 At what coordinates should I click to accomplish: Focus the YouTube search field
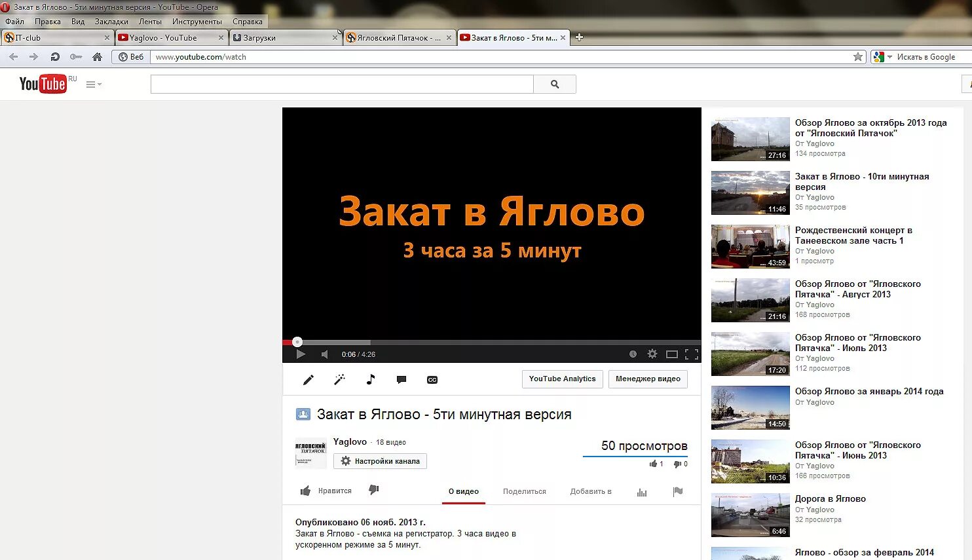pyautogui.click(x=342, y=84)
